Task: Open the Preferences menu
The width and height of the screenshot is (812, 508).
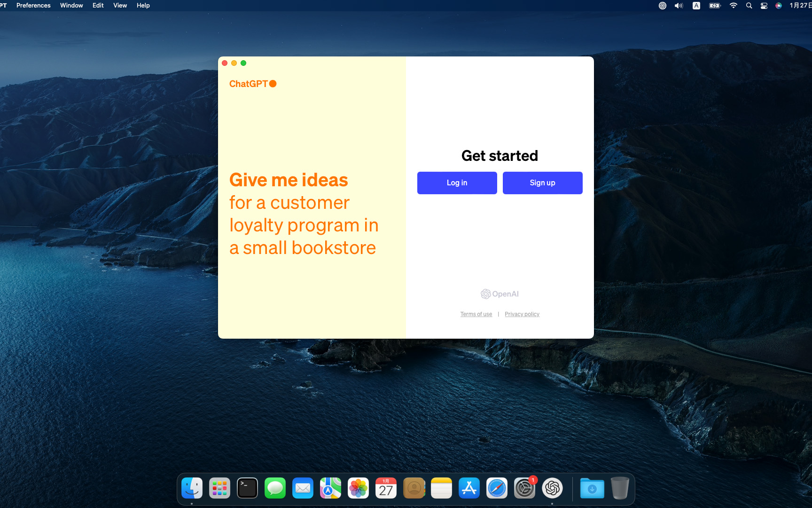Action: coord(33,6)
